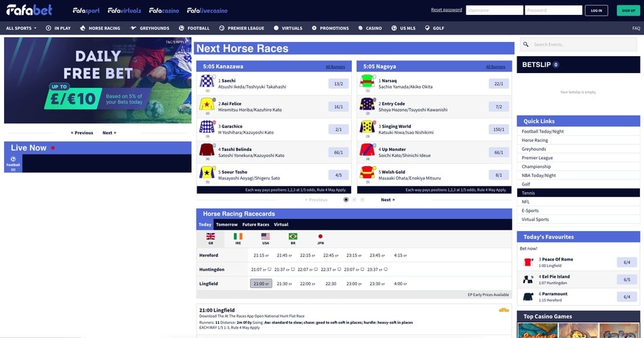This screenshot has height=338, width=644.
Task: Select second carousel dot under races
Action: 354,200
